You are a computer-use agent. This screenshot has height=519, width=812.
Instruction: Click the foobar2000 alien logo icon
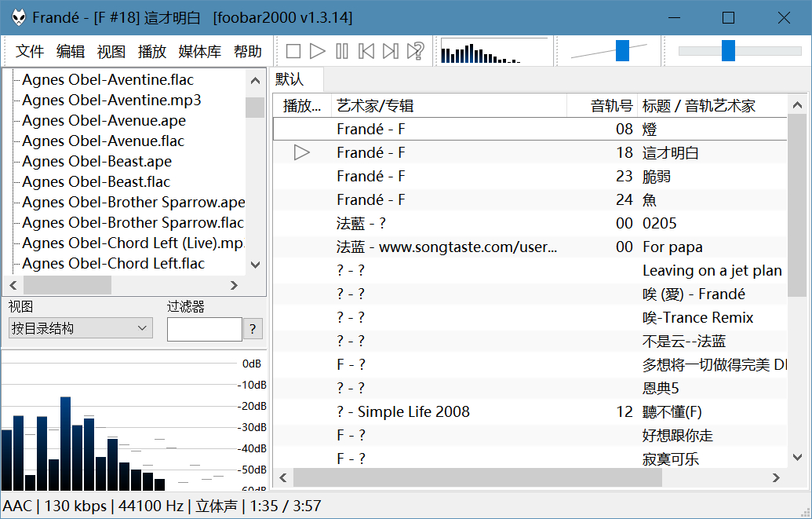[19, 17]
